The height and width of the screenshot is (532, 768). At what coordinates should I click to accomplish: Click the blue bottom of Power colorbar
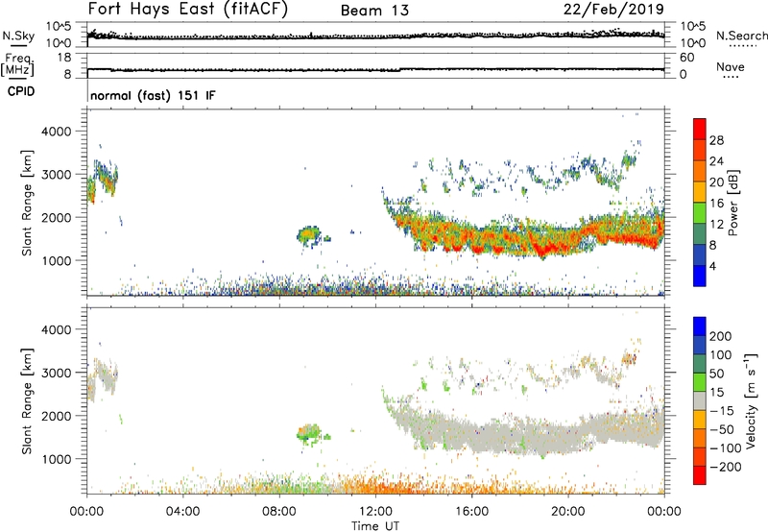[x=700, y=276]
